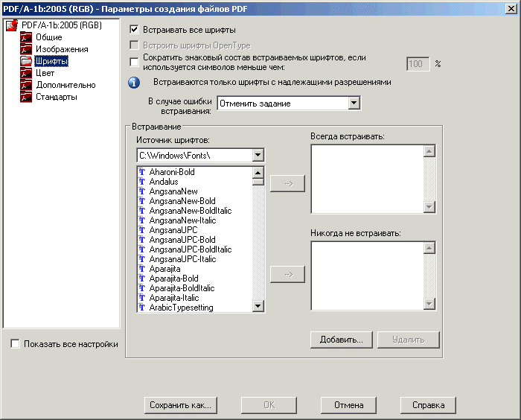
Task: Toggle Встроить шрифты OpenType checkbox
Action: (x=134, y=45)
